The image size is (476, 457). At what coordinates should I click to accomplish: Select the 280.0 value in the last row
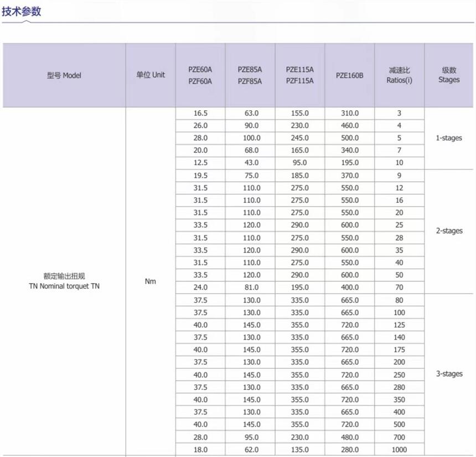[349, 450]
